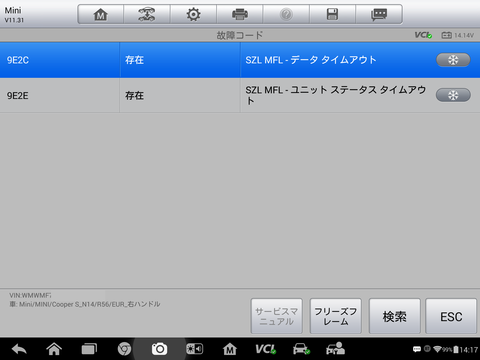The image size is (480, 360).
Task: Click the Mini V11.31 version label
Action: 14,14
